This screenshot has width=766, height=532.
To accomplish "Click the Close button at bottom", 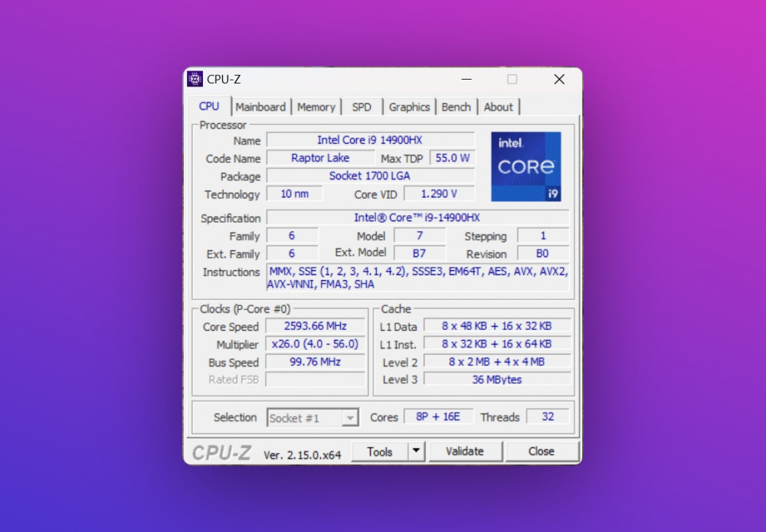I will pyautogui.click(x=541, y=452).
